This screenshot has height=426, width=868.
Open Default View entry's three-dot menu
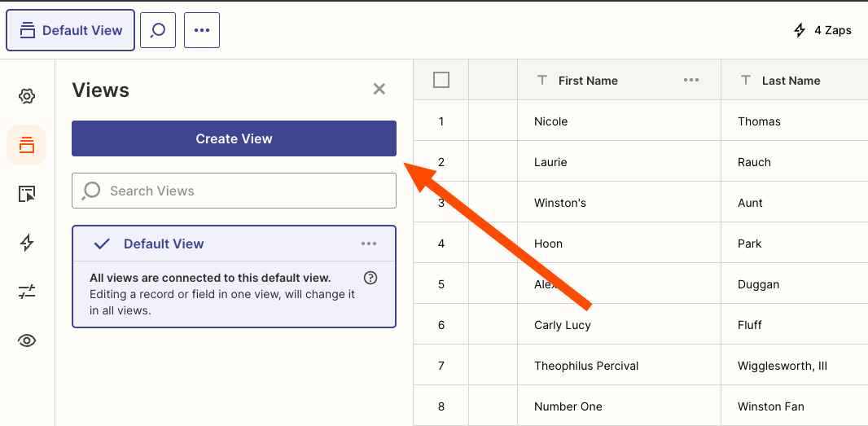369,244
